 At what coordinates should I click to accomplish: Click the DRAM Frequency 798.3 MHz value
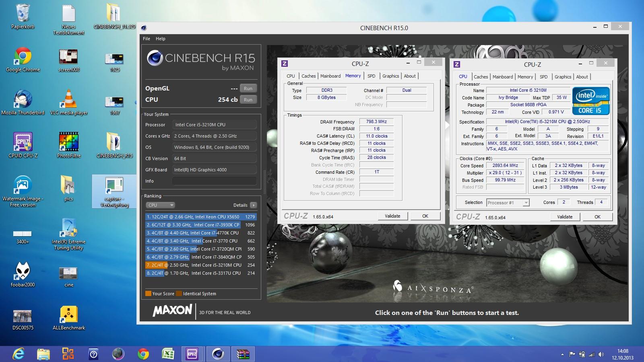click(376, 121)
